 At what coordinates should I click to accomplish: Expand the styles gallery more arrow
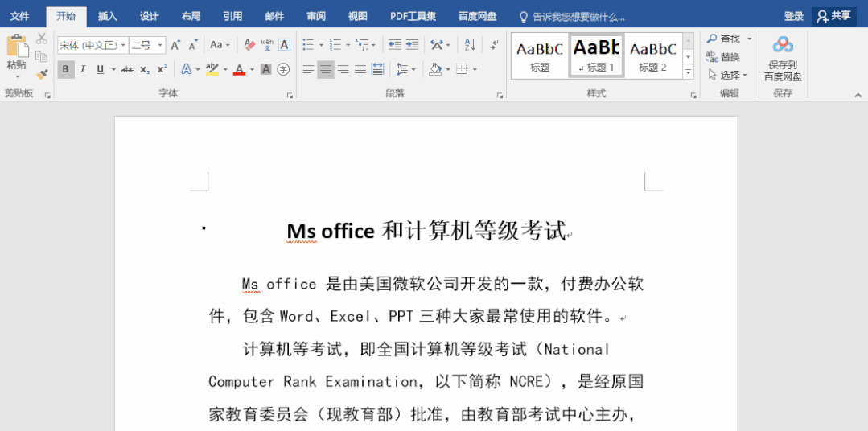coord(688,72)
